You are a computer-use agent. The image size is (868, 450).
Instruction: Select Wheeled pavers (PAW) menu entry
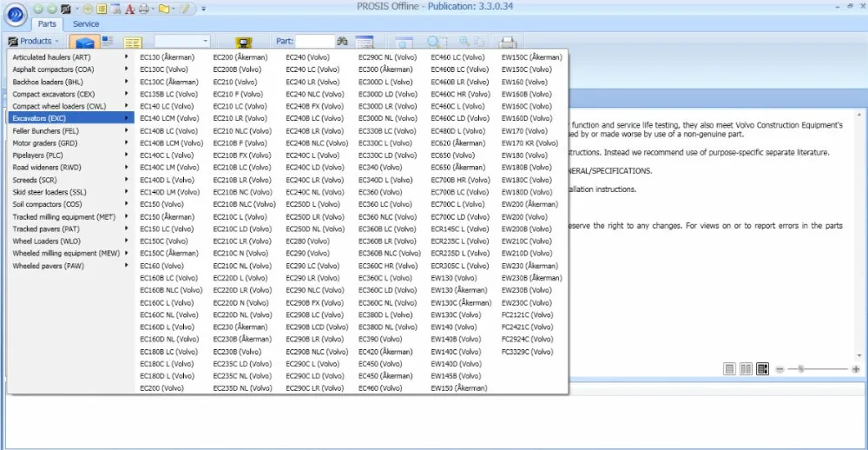71,266
